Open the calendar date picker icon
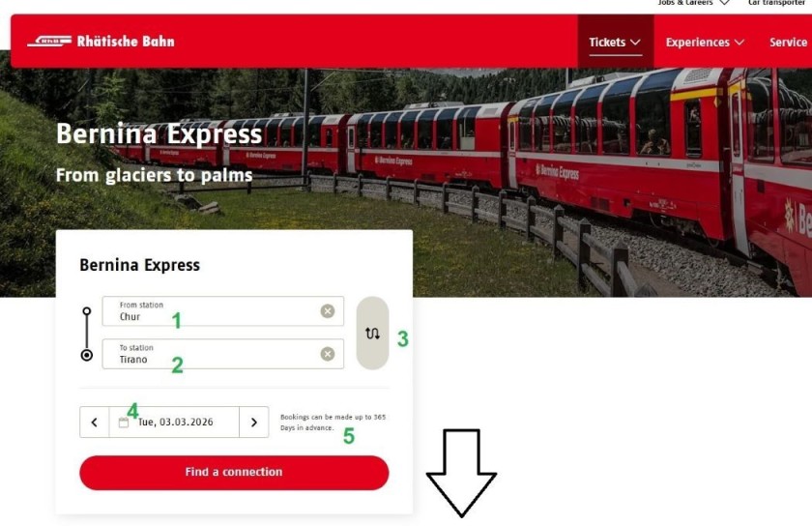Image resolution: width=812 pixels, height=526 pixels. (x=124, y=423)
